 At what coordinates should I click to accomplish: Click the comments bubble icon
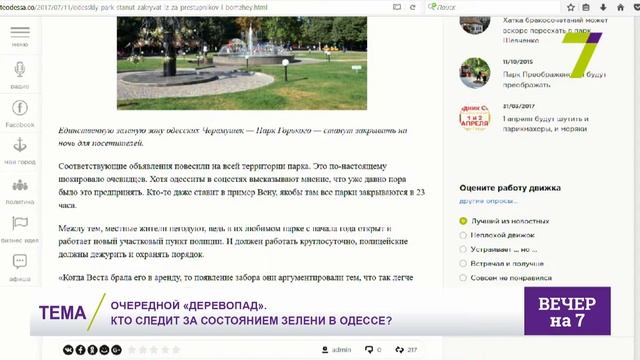(x=369, y=349)
